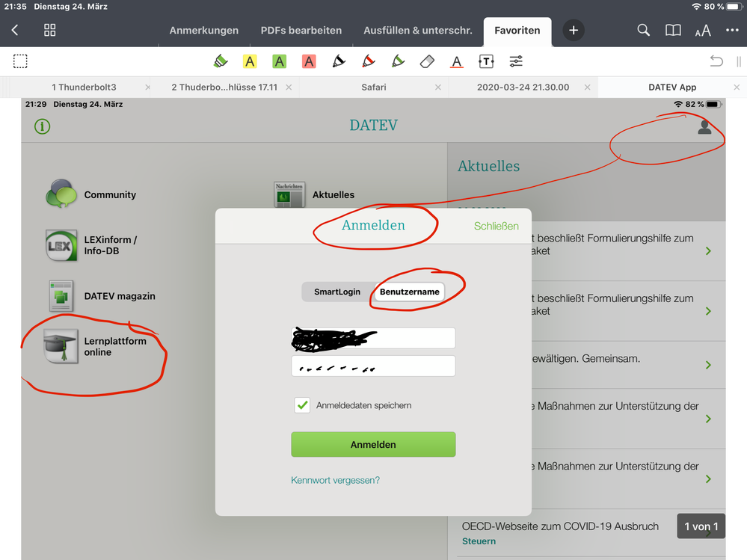Click the '1 von 1' page indicator
Viewport: 747px width, 560px height.
(701, 526)
